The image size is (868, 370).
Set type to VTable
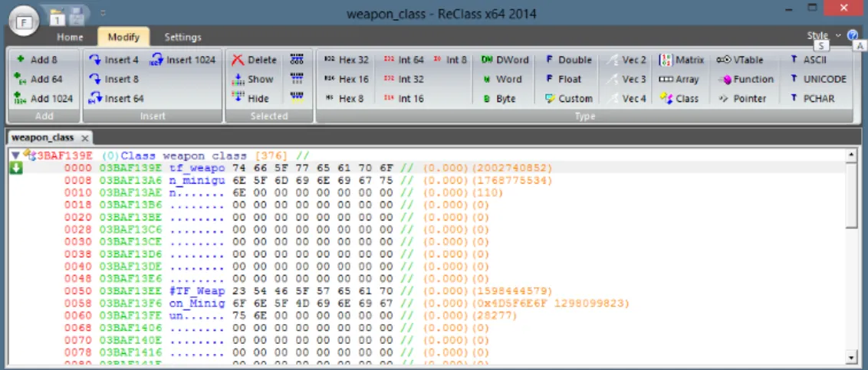click(x=741, y=60)
